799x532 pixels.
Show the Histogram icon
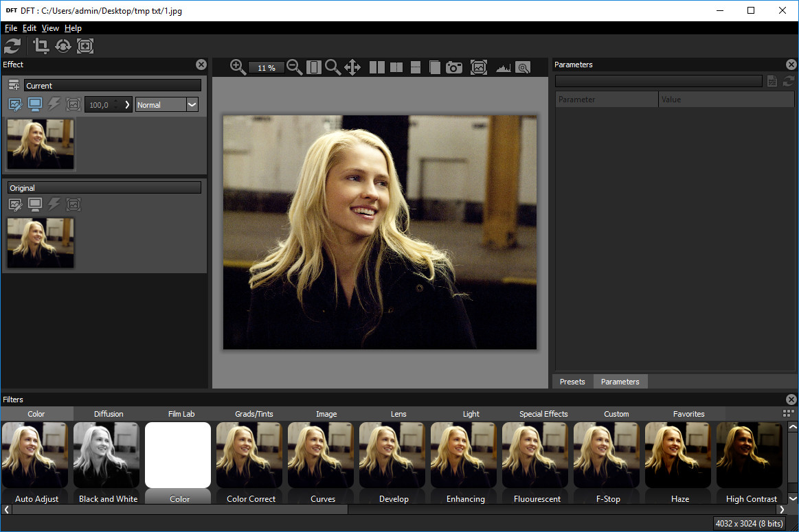pyautogui.click(x=504, y=67)
